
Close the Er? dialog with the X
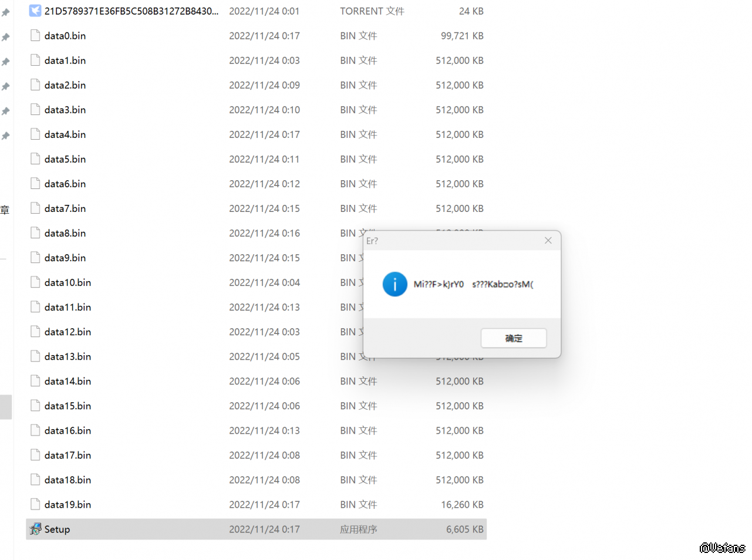(x=548, y=241)
